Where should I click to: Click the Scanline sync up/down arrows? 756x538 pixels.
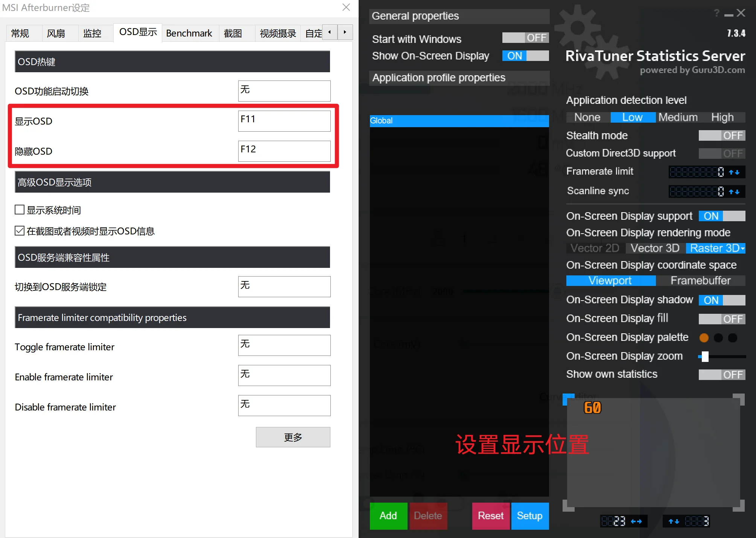(x=734, y=192)
